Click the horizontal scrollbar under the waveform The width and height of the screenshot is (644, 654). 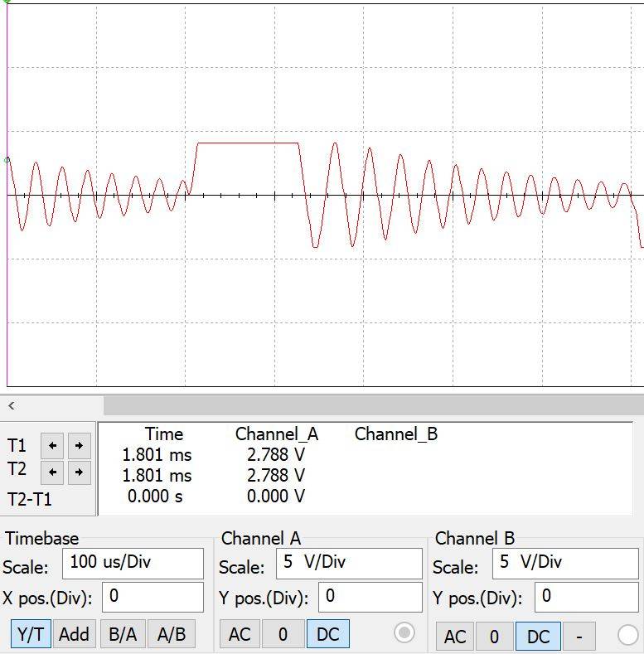pos(373,405)
